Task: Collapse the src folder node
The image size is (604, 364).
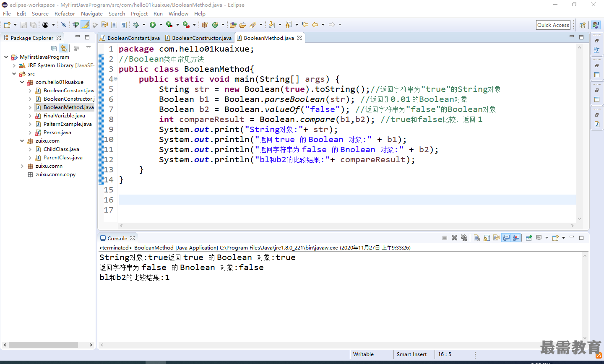Action: pos(14,74)
